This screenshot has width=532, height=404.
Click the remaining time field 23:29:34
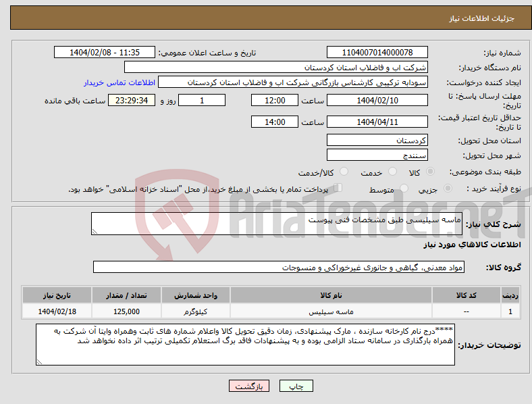[x=132, y=100]
